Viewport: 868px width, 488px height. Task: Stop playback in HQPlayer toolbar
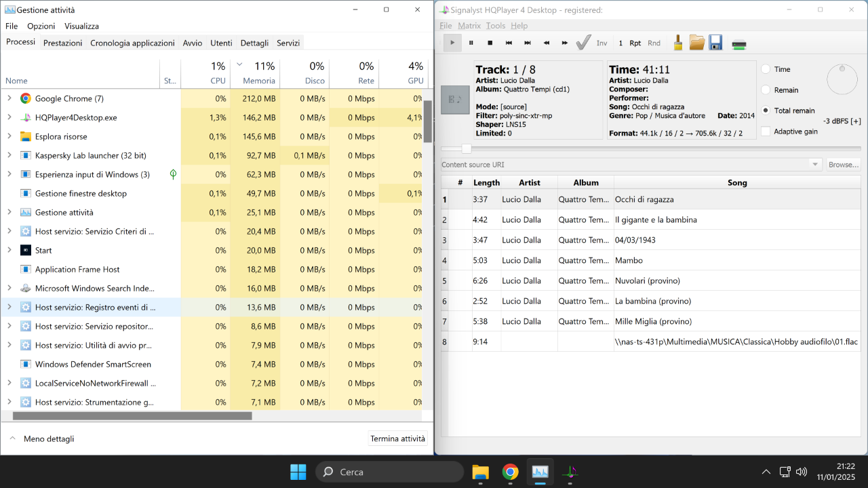490,43
